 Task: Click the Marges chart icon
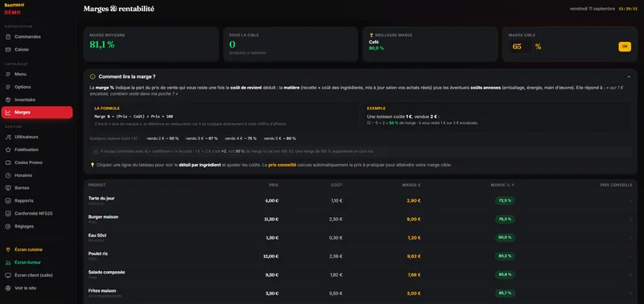tap(8, 113)
